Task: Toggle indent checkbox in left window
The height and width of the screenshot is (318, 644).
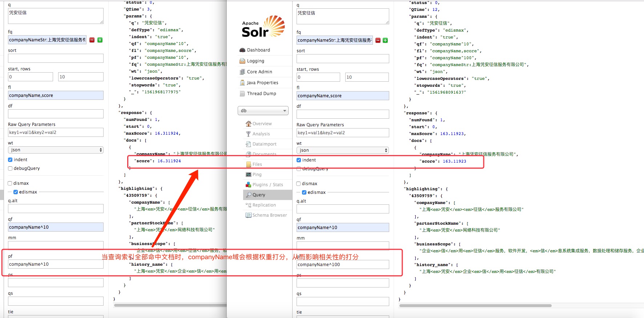Action: tap(10, 160)
